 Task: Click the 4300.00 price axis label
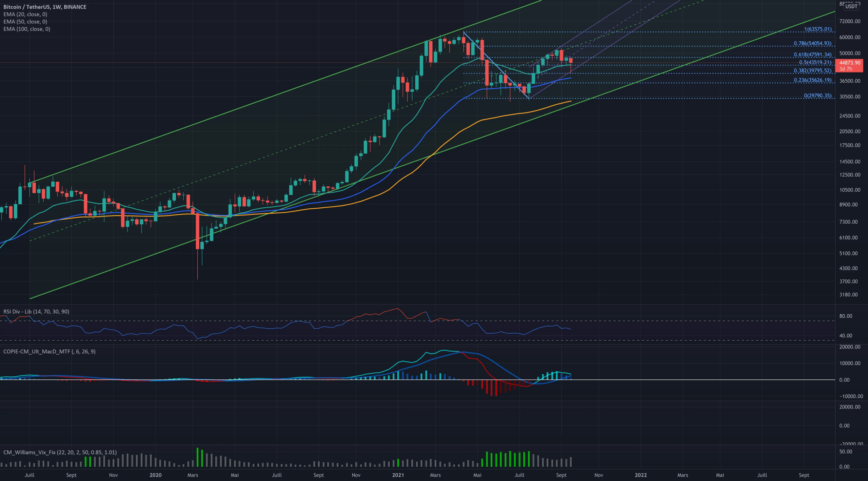(x=848, y=268)
